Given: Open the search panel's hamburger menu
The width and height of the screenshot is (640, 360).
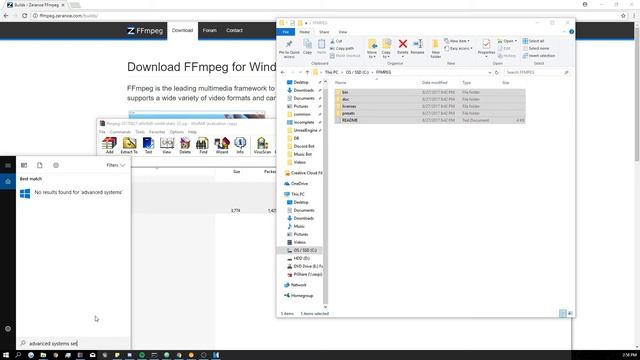Looking at the screenshot, I should click(8, 165).
